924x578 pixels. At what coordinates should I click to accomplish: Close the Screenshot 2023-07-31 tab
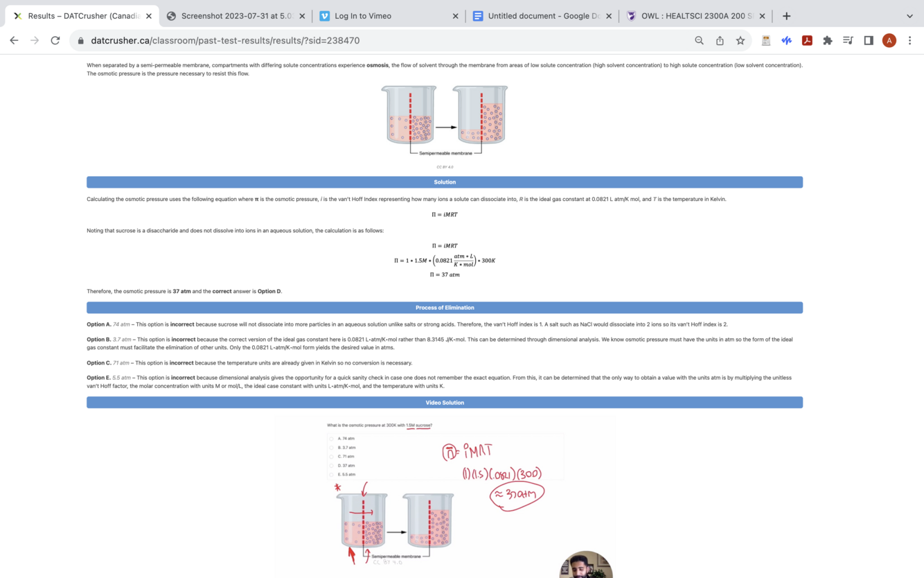pos(302,16)
